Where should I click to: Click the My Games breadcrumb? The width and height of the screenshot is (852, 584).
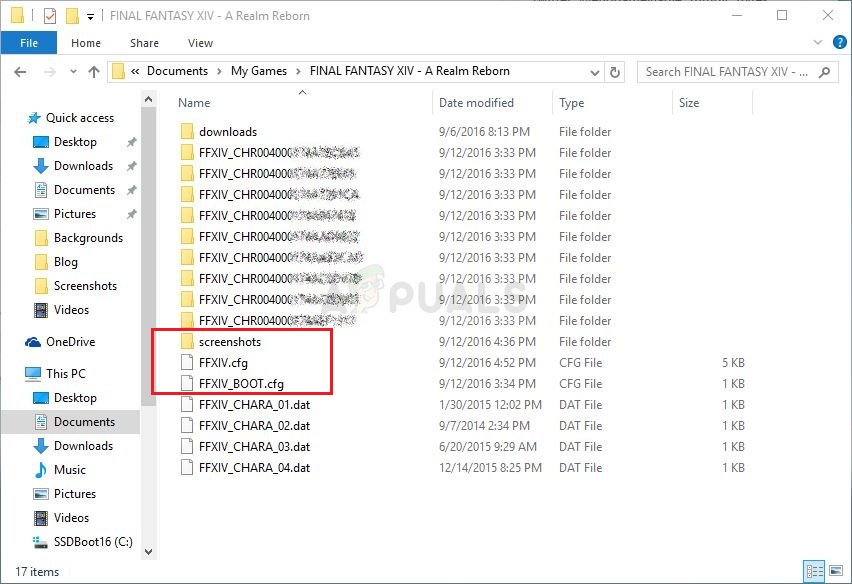point(259,71)
